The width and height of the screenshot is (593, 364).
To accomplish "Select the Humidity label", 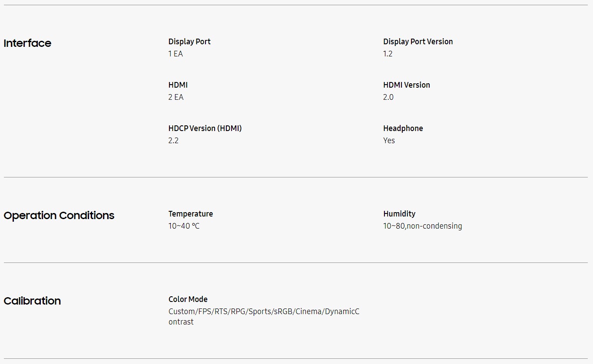I will [x=399, y=214].
